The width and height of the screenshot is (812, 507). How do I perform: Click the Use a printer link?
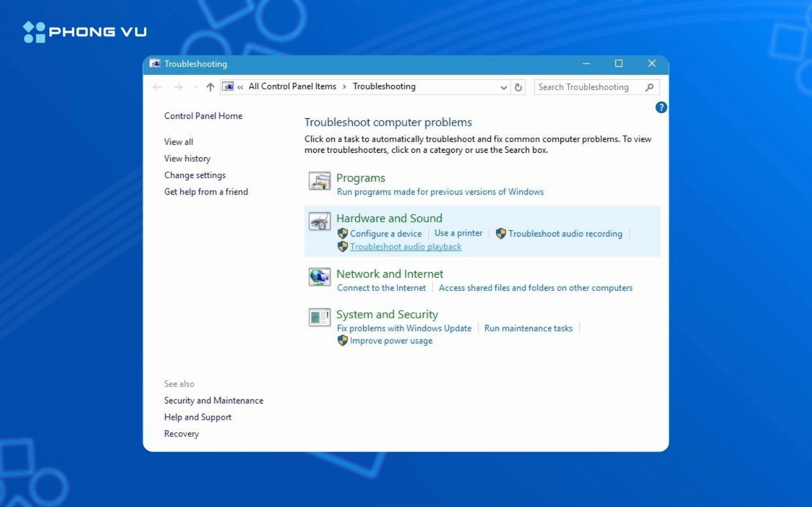[x=459, y=233]
